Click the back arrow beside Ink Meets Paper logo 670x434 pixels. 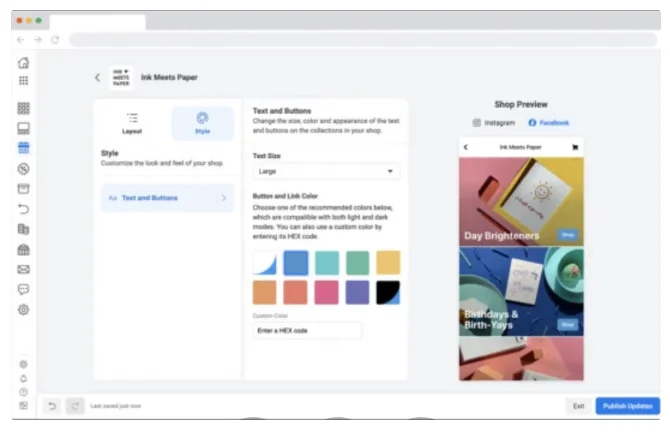[x=97, y=77]
